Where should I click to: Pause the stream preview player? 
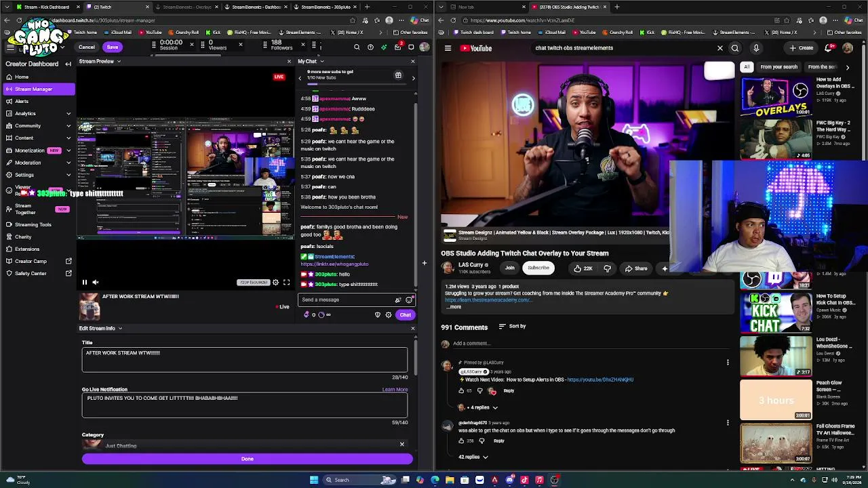[85, 282]
